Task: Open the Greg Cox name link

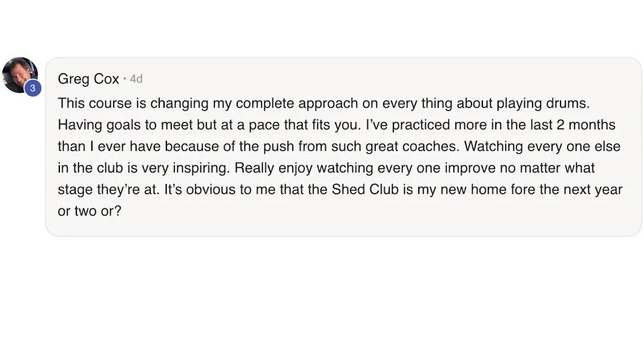Action: (88, 79)
